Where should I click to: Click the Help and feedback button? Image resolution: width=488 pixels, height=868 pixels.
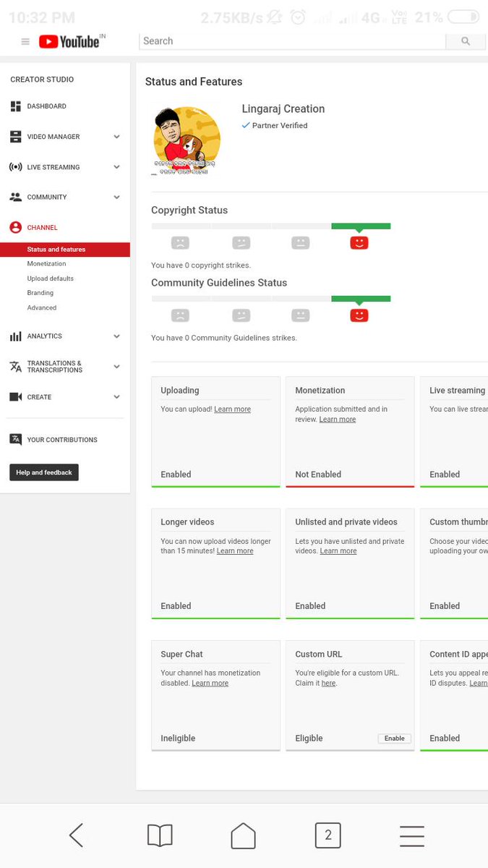click(x=44, y=472)
